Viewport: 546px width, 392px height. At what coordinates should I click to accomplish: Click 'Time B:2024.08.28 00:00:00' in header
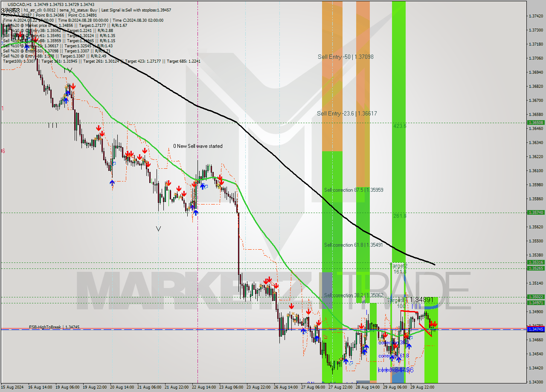tap(83, 20)
